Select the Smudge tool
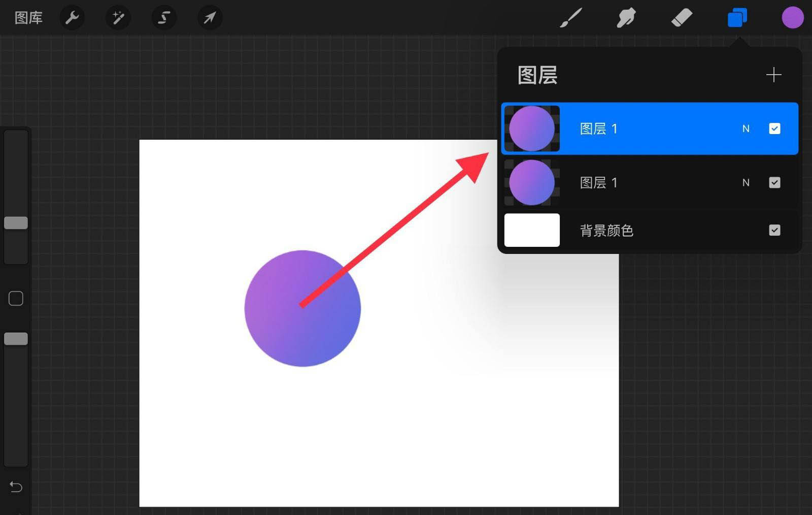The width and height of the screenshot is (812, 515). (626, 18)
